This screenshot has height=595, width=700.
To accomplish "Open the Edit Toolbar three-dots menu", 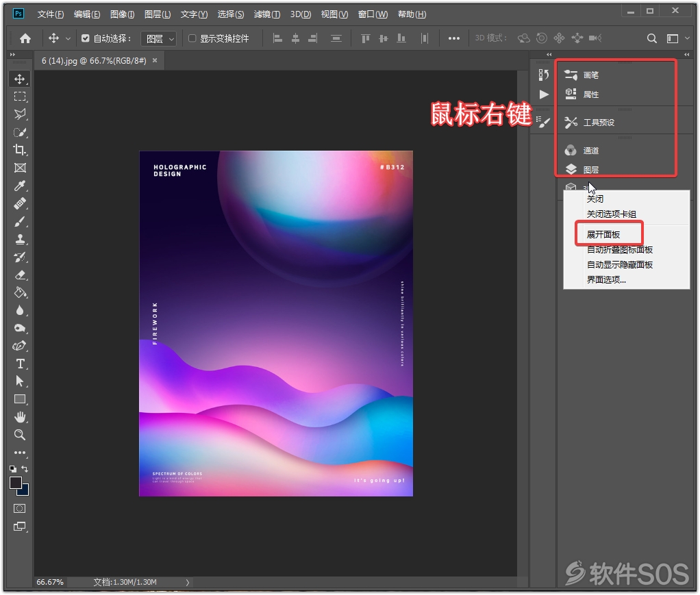I will pyautogui.click(x=20, y=453).
